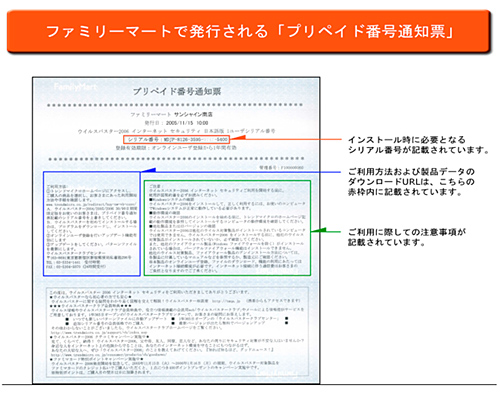
Task: Click the orange header banner about プリペイド番号通知票
Action: (249, 31)
